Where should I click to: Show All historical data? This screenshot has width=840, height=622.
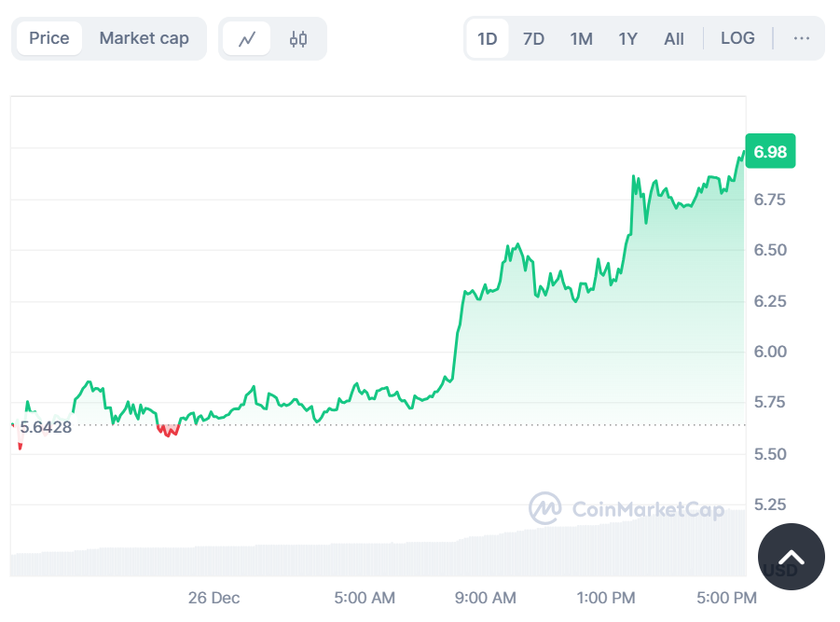pos(673,38)
